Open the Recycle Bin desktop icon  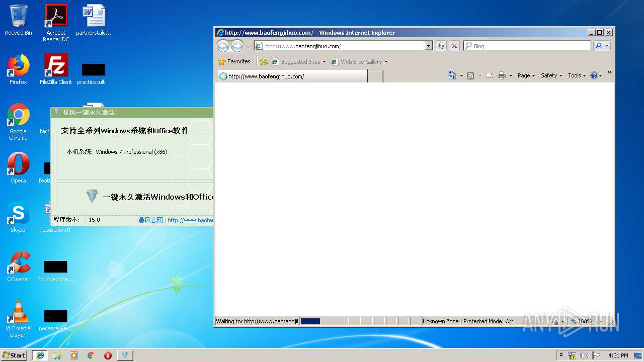(x=18, y=20)
